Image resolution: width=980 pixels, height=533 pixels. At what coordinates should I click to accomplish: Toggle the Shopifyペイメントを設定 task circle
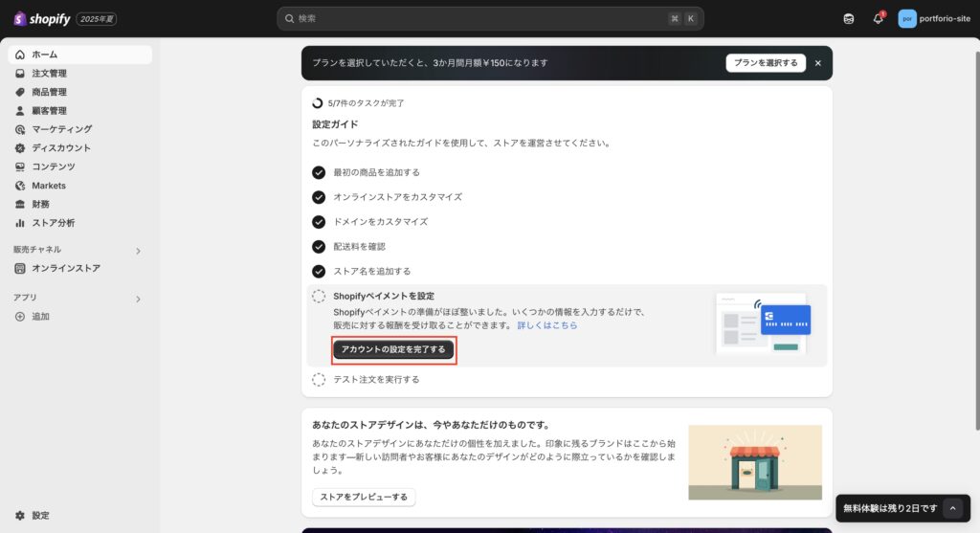[x=319, y=296]
